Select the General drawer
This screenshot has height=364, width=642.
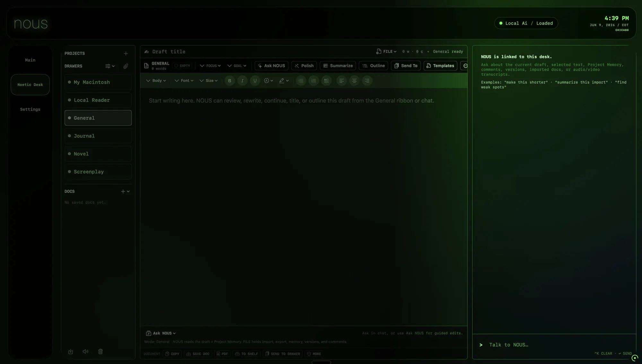tap(98, 118)
